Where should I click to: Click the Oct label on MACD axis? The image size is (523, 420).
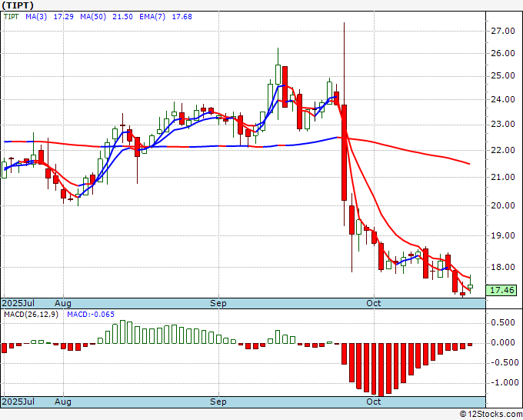pos(374,402)
